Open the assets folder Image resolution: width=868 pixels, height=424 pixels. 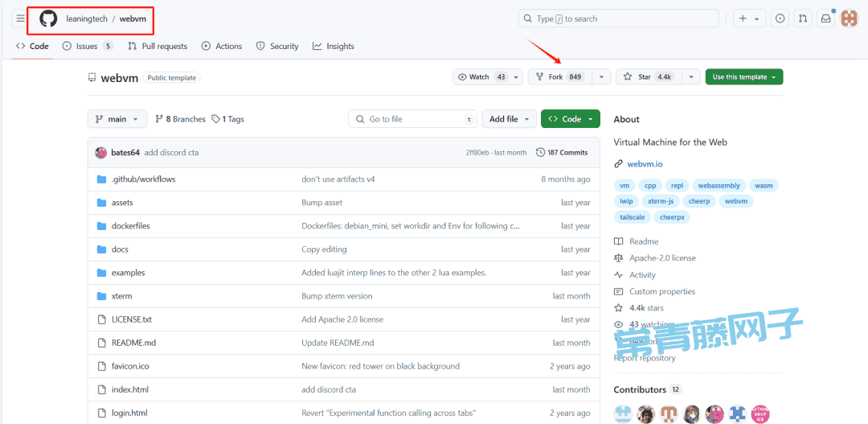tap(122, 202)
